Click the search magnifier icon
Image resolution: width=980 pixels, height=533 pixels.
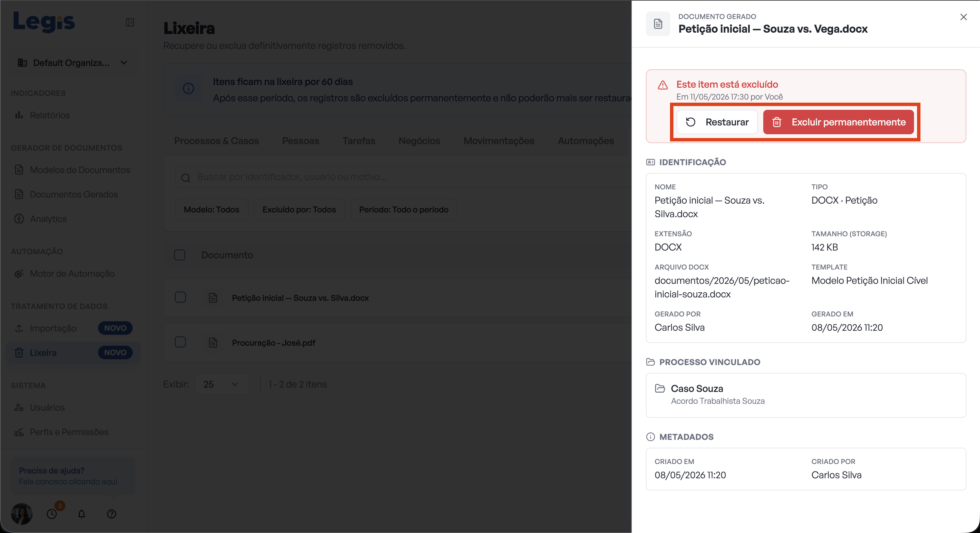click(x=186, y=177)
